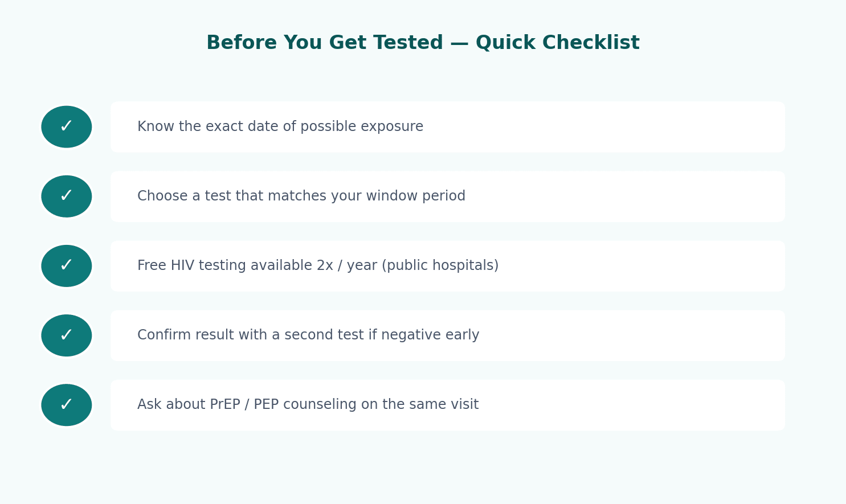The height and width of the screenshot is (504, 846).
Task: Open the 'Free HIV testing available' card
Action: pos(448,266)
